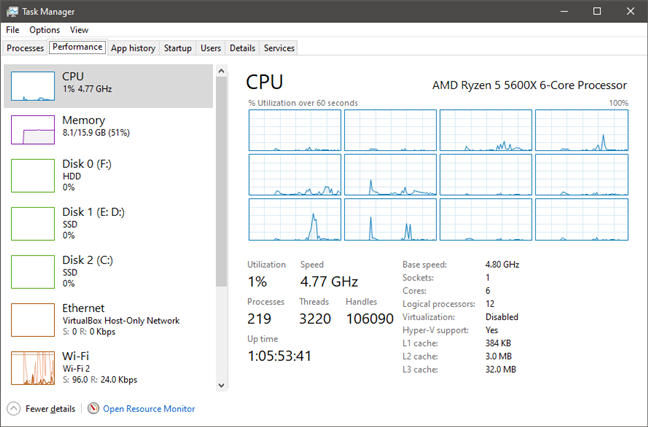Close the Task Manager window
The image size is (648, 427).
pyautogui.click(x=630, y=11)
